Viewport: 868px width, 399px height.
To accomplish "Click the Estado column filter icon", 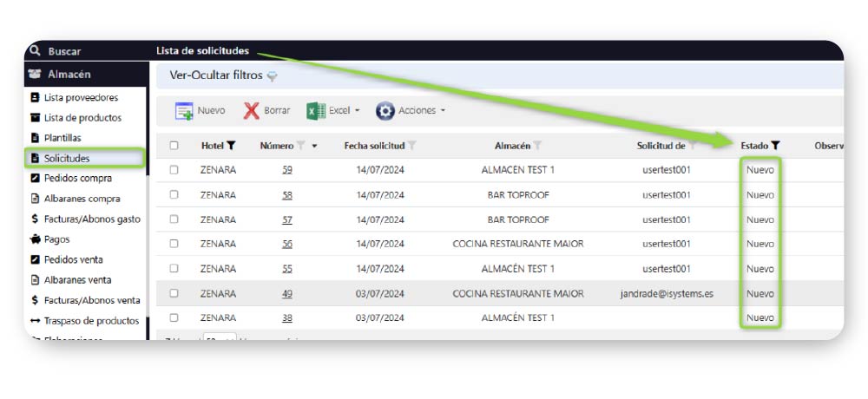I will pos(775,146).
